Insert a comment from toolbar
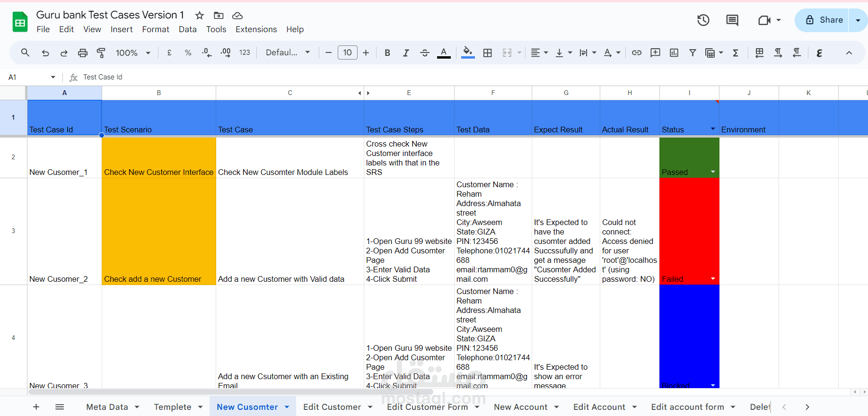The image size is (868, 416). click(655, 52)
